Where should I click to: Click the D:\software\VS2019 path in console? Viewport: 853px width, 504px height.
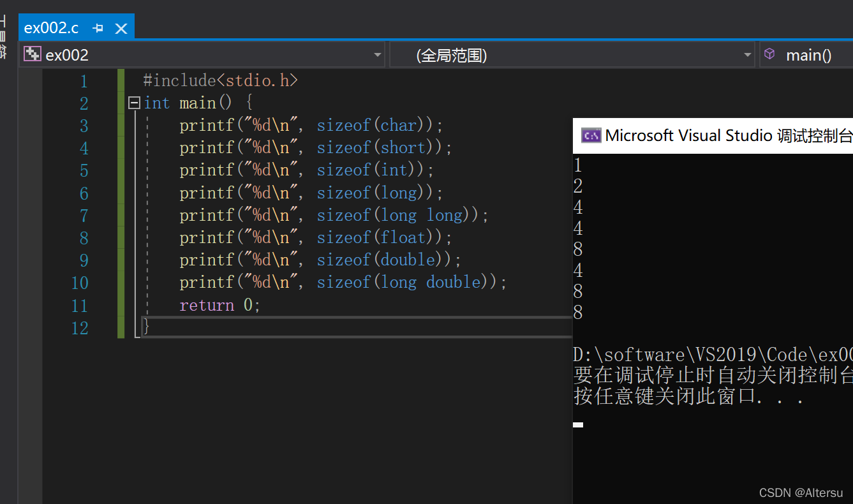[x=713, y=355]
